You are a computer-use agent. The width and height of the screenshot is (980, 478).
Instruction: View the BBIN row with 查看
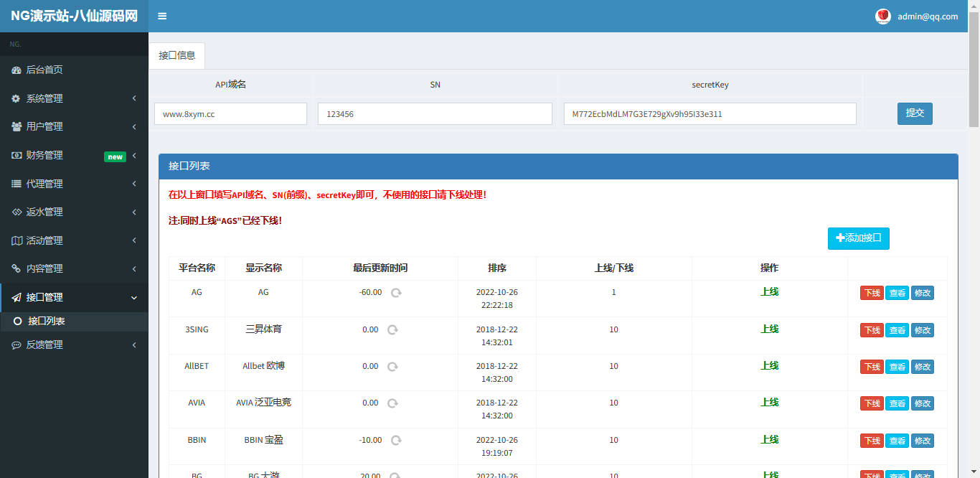[897, 441]
